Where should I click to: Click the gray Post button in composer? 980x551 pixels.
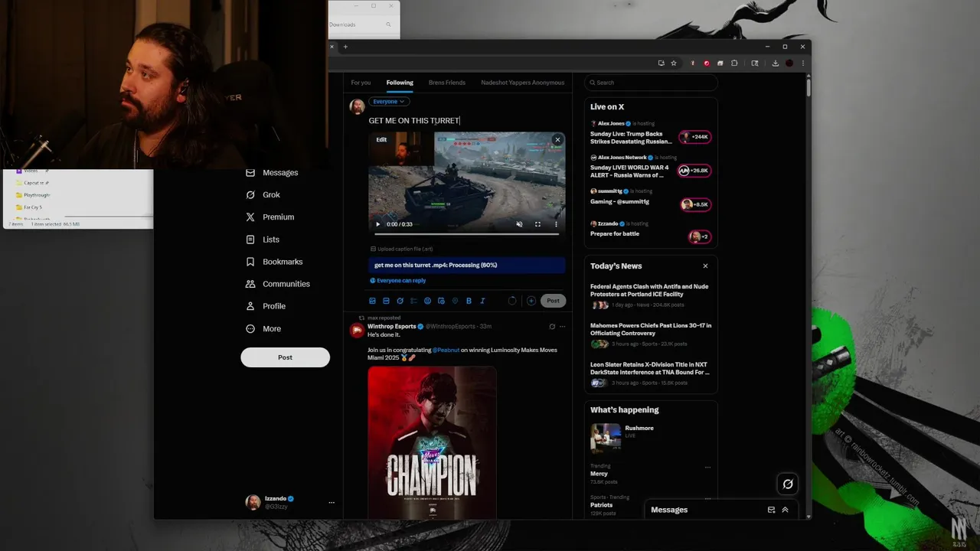[x=553, y=301]
